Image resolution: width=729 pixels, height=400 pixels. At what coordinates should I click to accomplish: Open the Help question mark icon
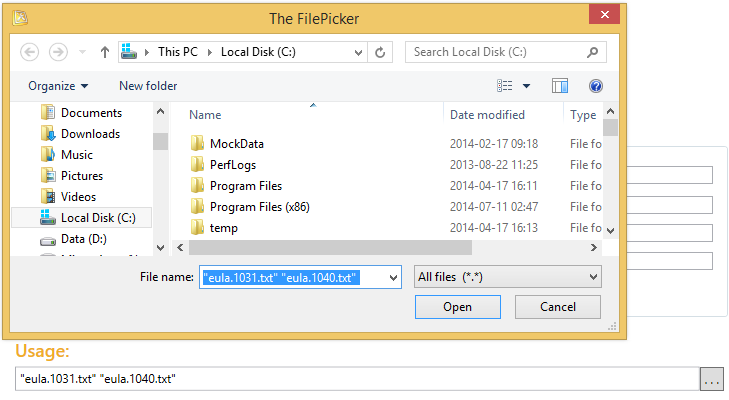(x=596, y=86)
